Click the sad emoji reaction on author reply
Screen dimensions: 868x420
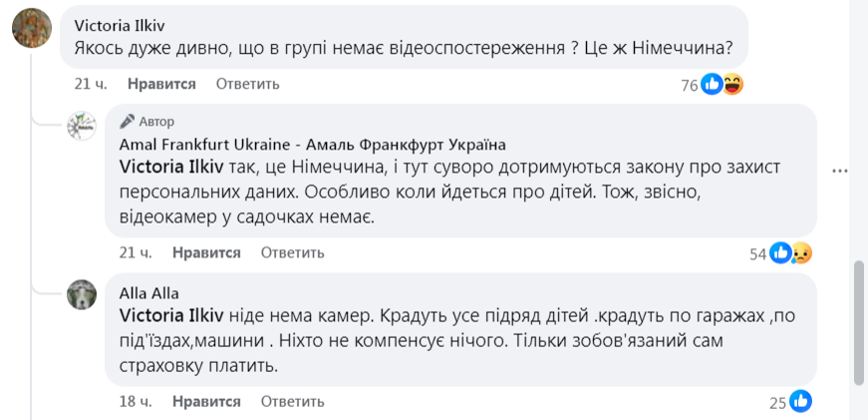[x=801, y=253]
